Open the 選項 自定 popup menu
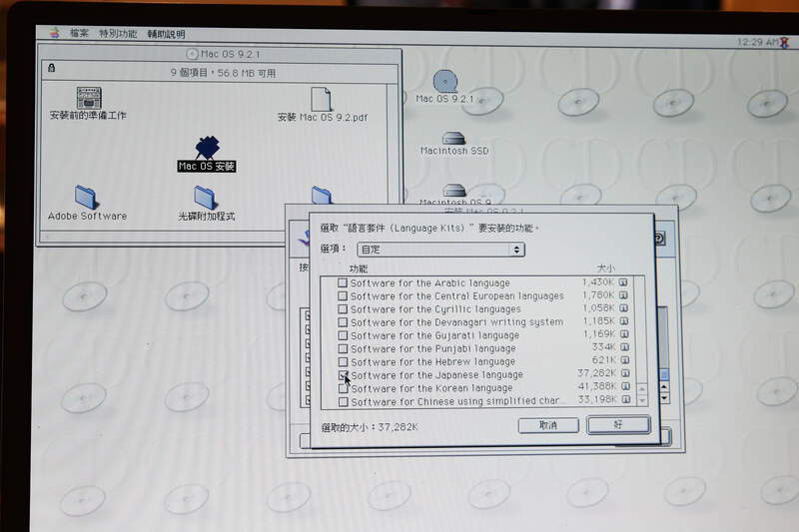The height and width of the screenshot is (532, 799). tap(440, 249)
